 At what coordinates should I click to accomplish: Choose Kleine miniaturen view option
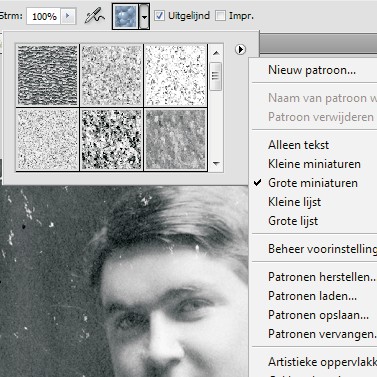click(314, 164)
